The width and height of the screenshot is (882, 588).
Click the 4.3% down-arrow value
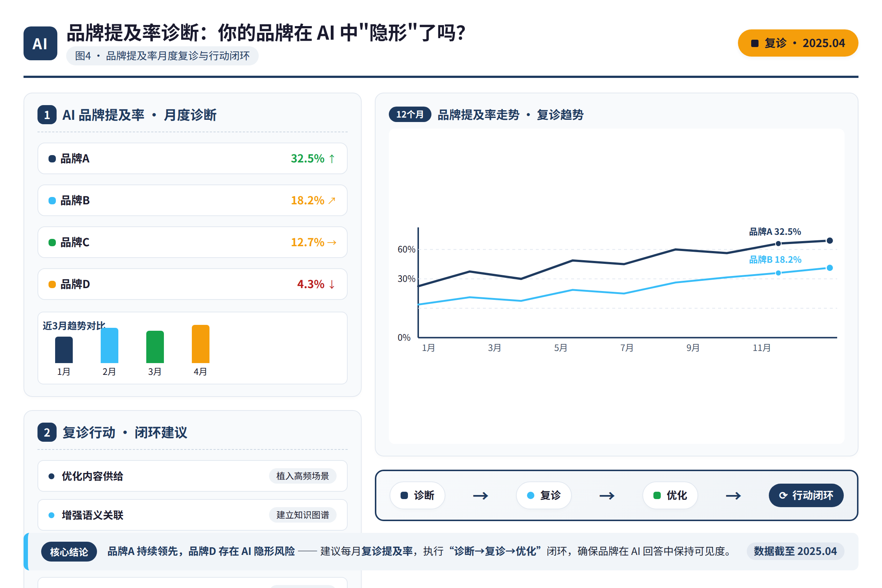[316, 284]
